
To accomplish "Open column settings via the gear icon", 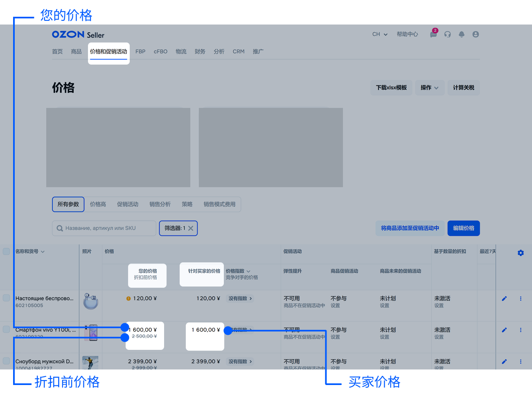I will click(521, 253).
